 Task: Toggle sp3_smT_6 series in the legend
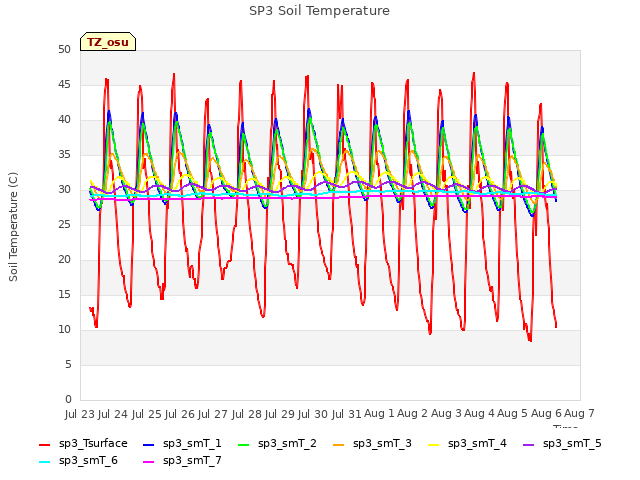point(78,460)
